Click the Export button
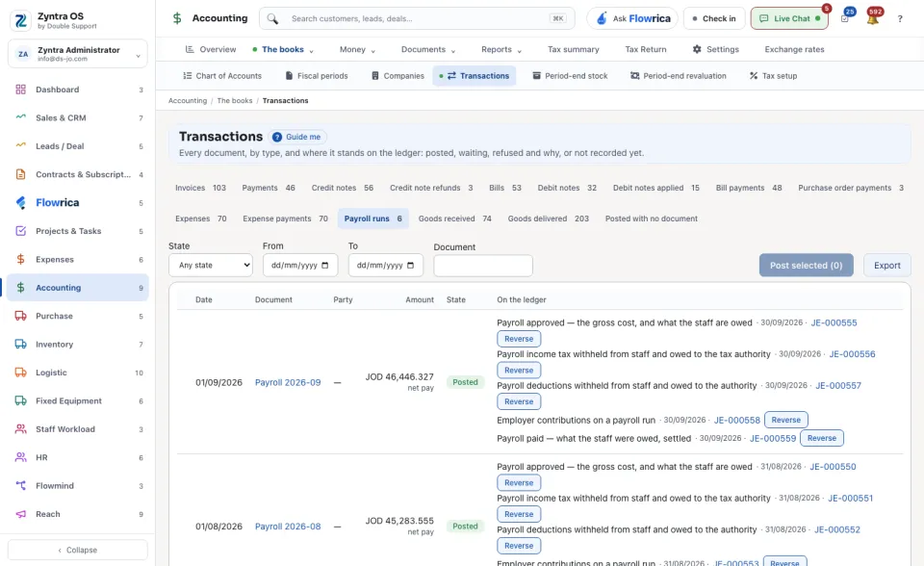The image size is (924, 566). pos(886,266)
